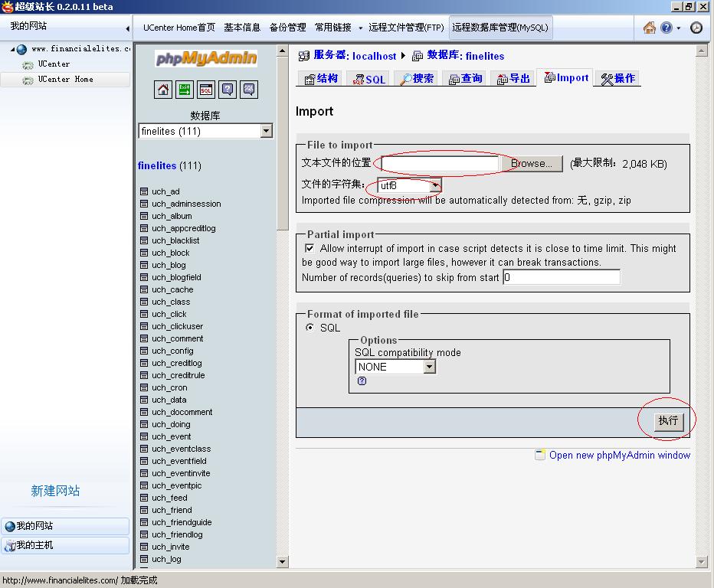The height and width of the screenshot is (588, 714).
Task: Switch to the 导出 (Export) tab
Action: click(513, 78)
